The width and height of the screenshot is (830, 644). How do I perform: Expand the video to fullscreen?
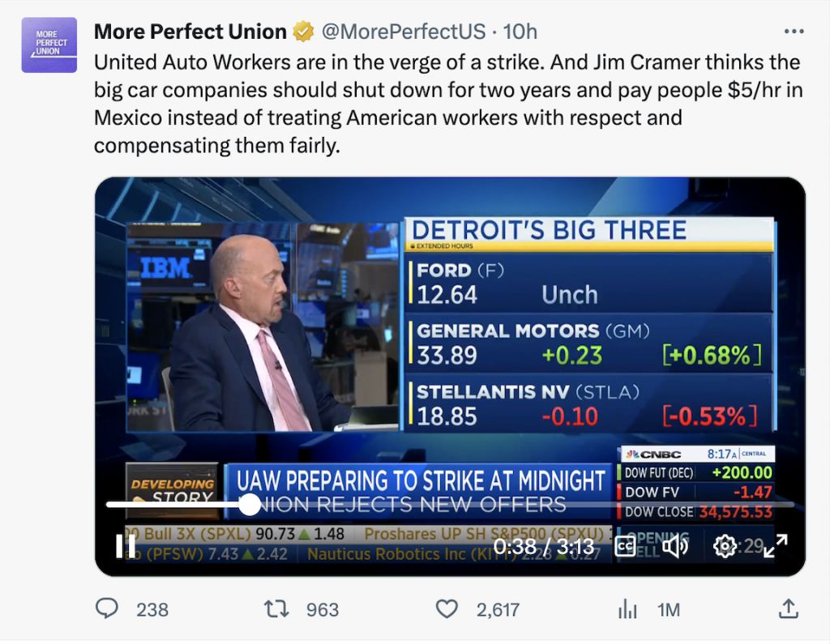(x=776, y=546)
